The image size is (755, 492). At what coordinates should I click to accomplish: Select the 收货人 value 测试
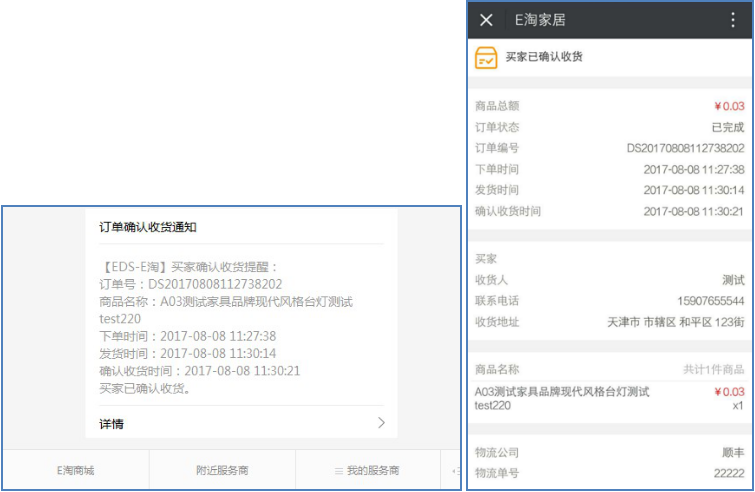click(733, 280)
